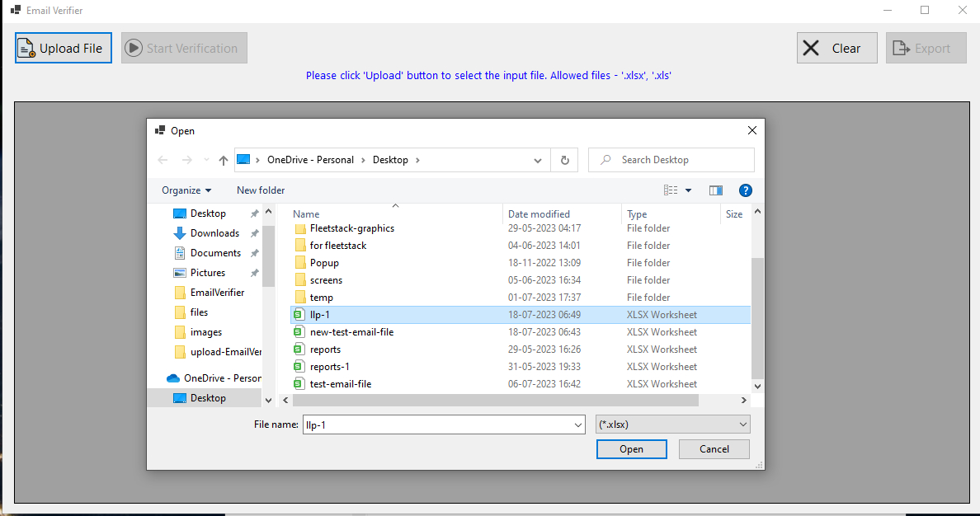
Task: Close the Open dialog with X
Action: point(751,130)
